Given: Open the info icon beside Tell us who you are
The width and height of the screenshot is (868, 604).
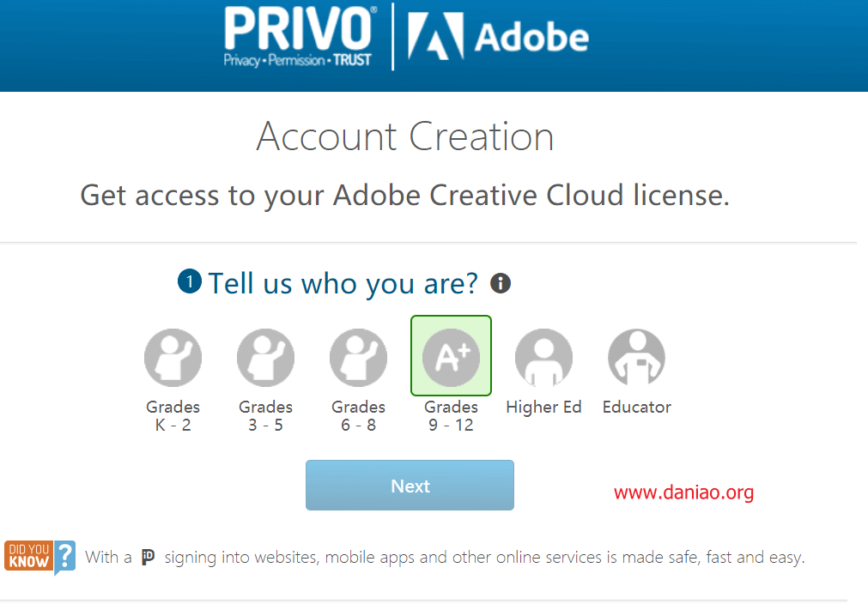Looking at the screenshot, I should 501,283.
